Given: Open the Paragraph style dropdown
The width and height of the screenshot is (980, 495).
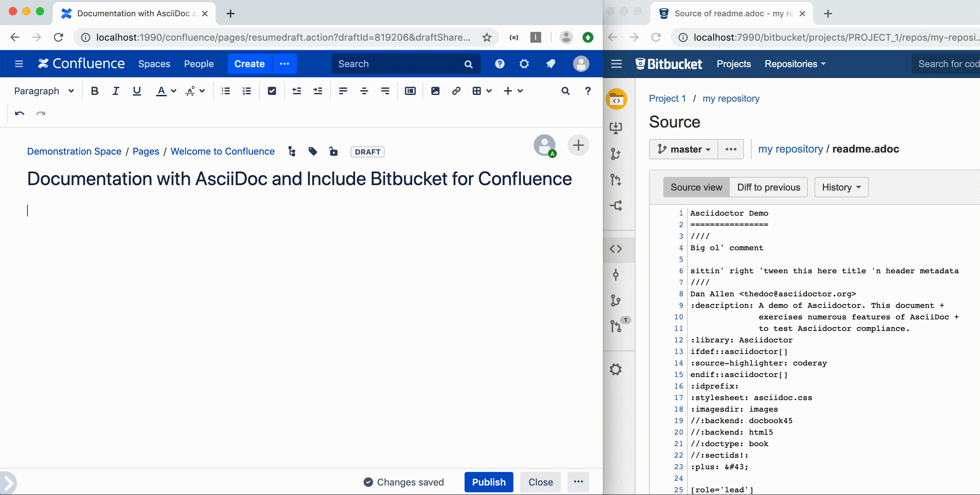Looking at the screenshot, I should click(43, 91).
